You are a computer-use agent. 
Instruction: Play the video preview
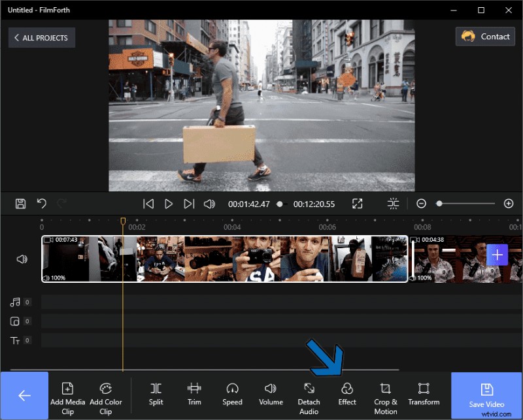click(169, 203)
